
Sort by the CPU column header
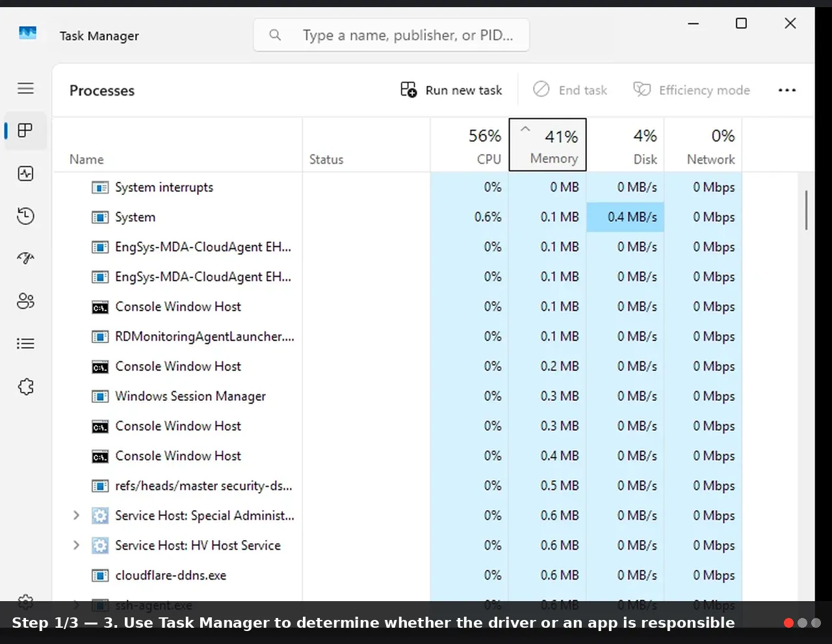click(469, 145)
